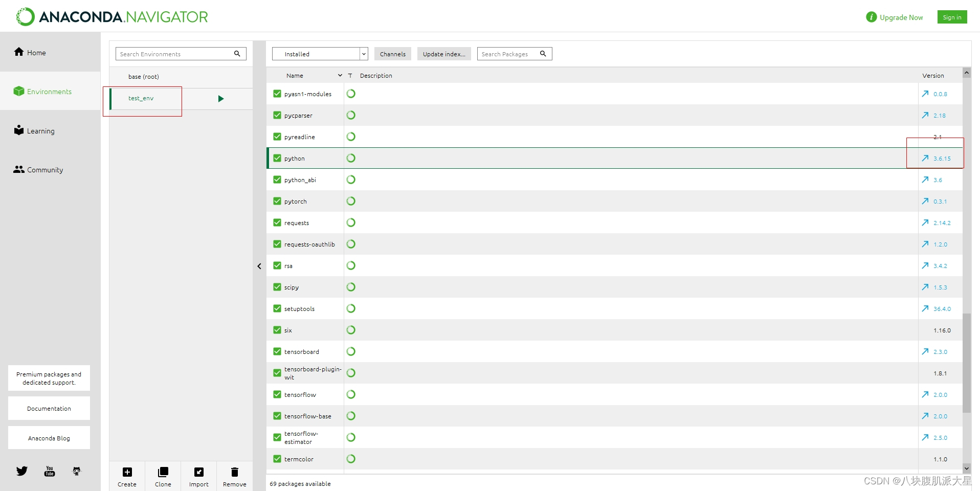Viewport: 980px width, 491px height.
Task: Click the Version column header
Action: coord(933,75)
